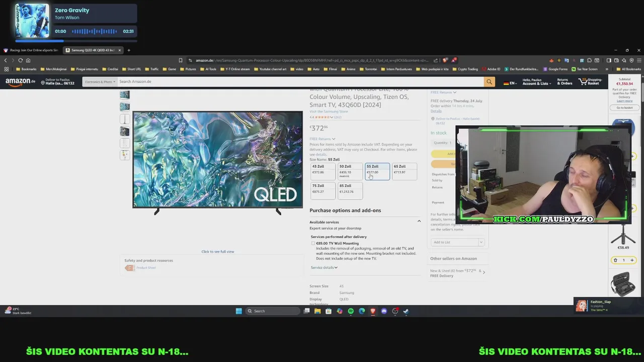Expand the Electronics & Photo search category dropdown

click(100, 81)
